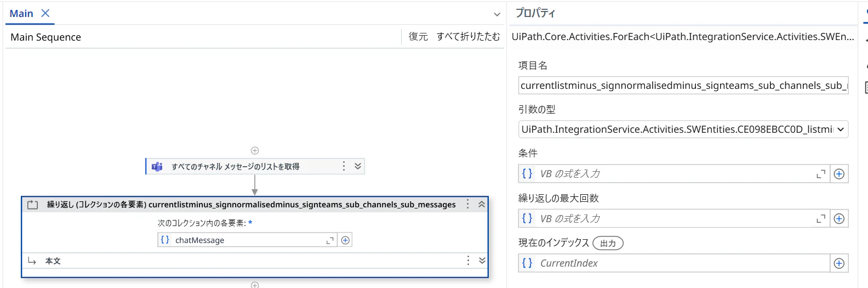Open expression braces icon for chatMessage field
The image size is (868, 288).
[x=165, y=240]
